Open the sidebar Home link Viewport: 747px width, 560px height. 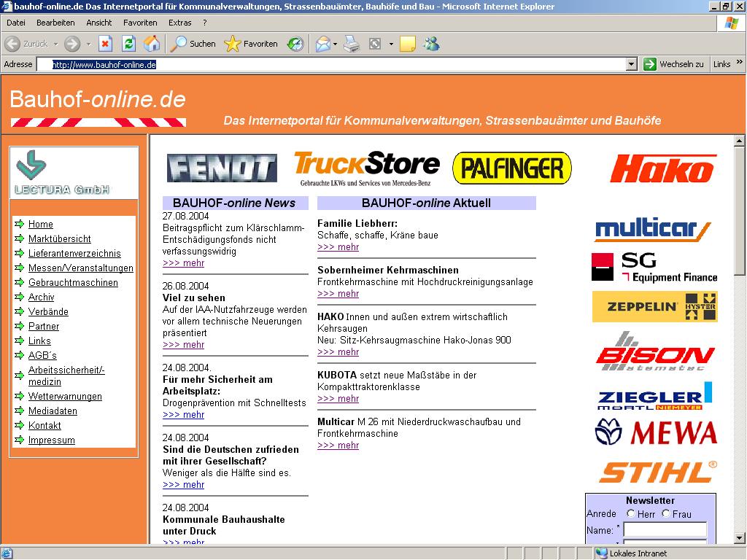point(41,224)
